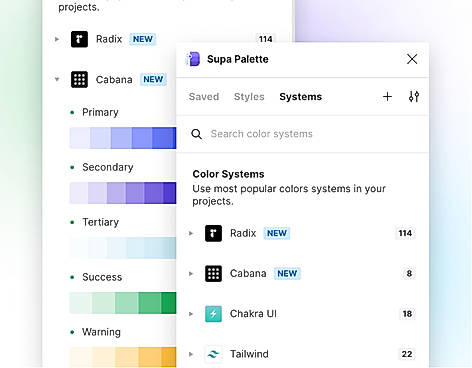
Task: Click the Cabana count badge 8
Action: click(409, 274)
